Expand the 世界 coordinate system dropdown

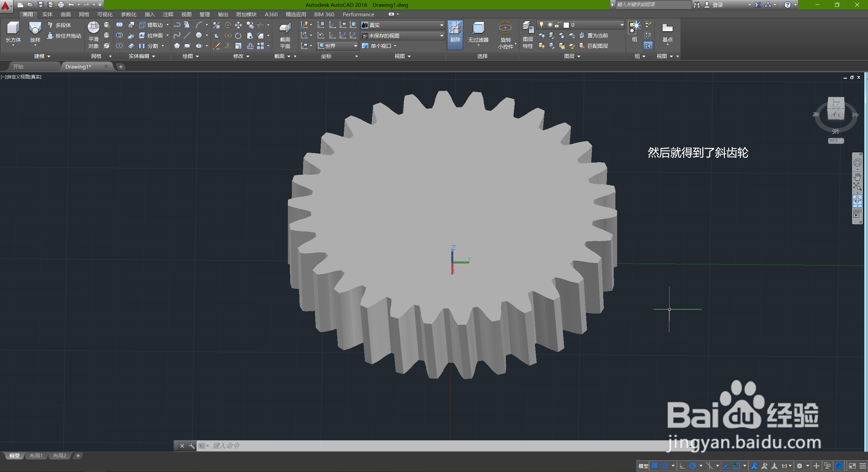tap(355, 46)
